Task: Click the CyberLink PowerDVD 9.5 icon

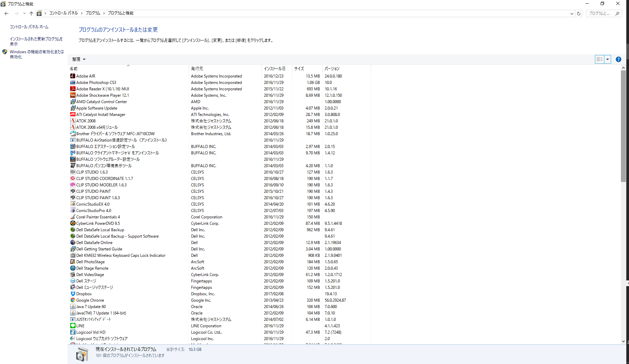Action: tap(73, 223)
